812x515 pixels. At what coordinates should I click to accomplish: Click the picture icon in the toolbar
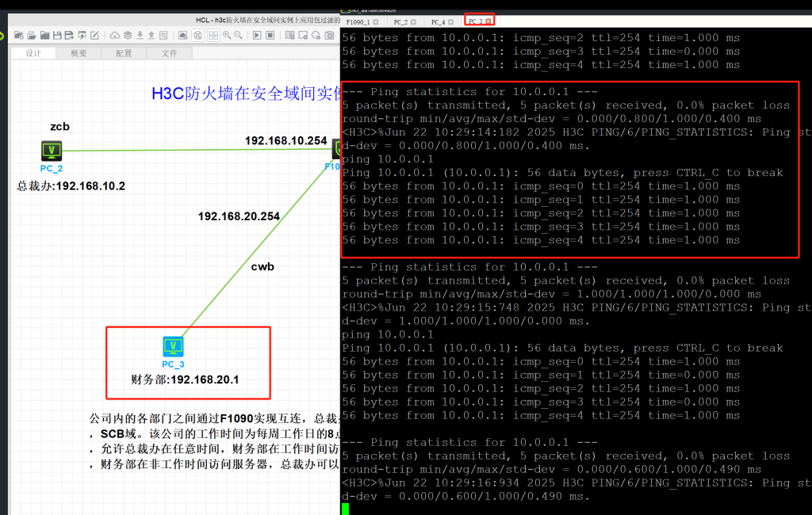tap(183, 35)
